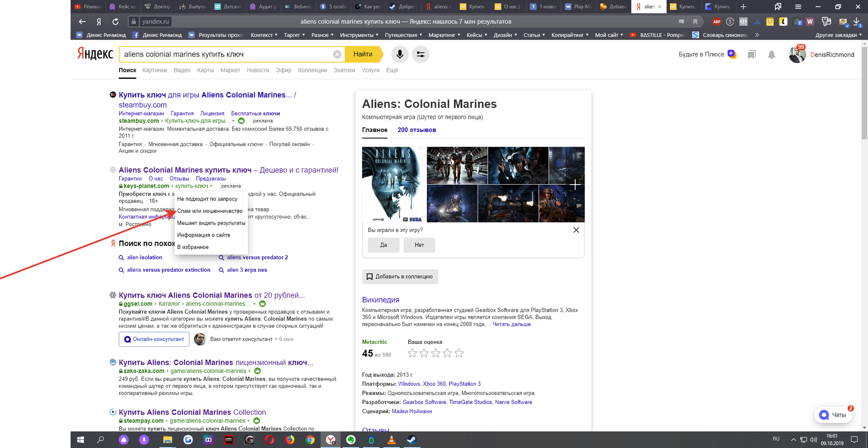Open search settings sliders button
Viewport: 868px width, 448px height.
[x=420, y=54]
